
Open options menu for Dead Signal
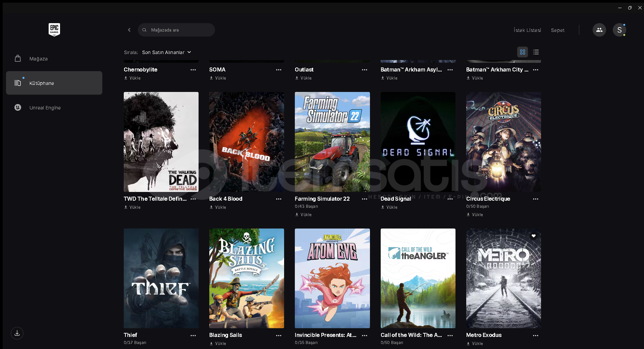[450, 199]
